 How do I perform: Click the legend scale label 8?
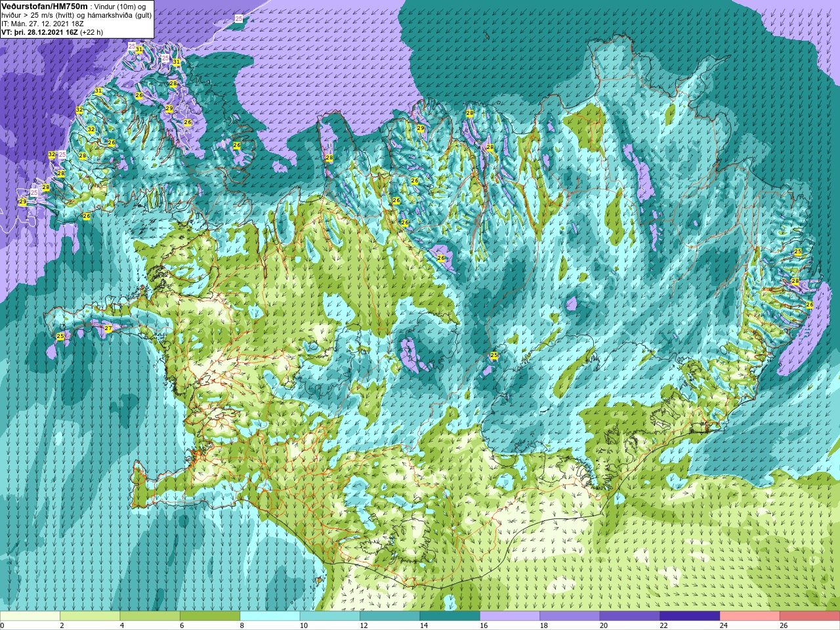pos(242,625)
